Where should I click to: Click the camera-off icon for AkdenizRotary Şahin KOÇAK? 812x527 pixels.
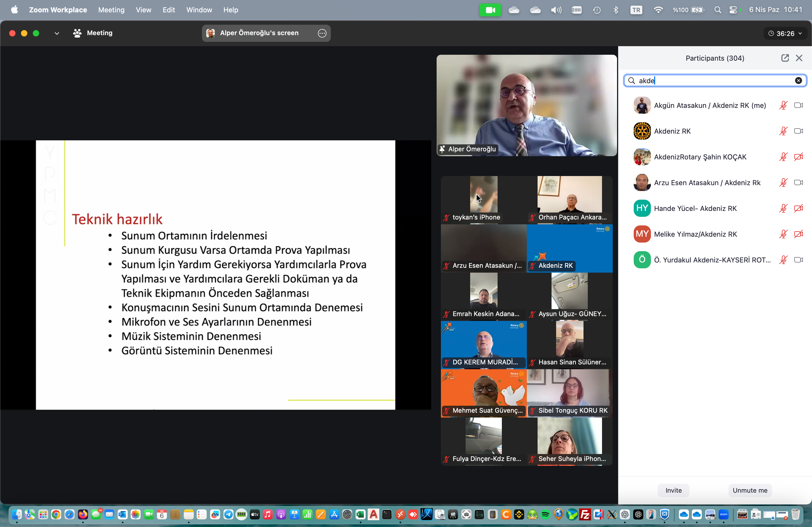[x=798, y=157]
